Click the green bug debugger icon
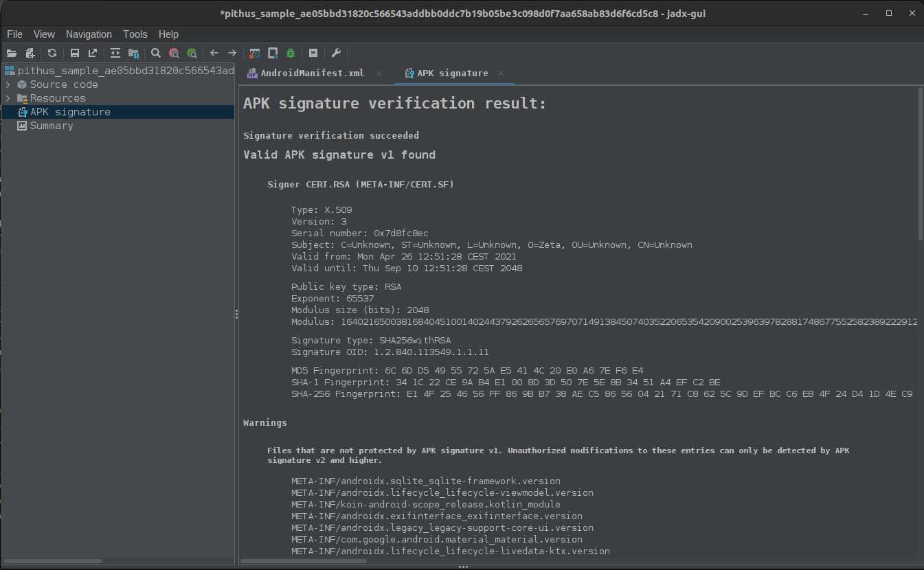924x570 pixels. click(291, 53)
